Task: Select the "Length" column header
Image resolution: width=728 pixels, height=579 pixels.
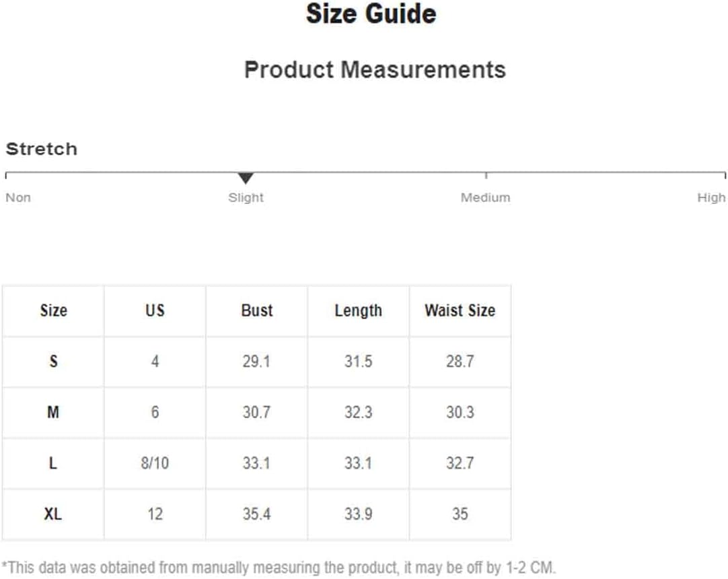Action: pos(358,310)
